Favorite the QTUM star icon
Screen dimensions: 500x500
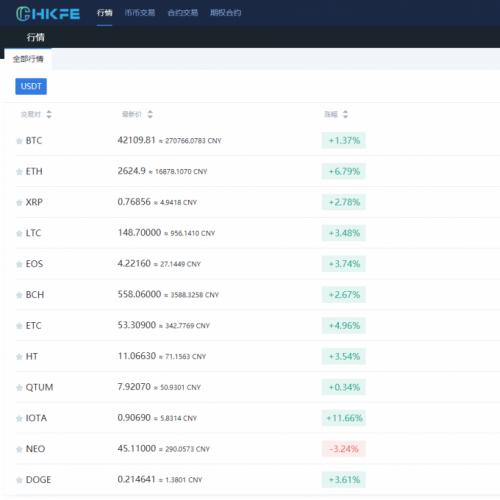[x=19, y=388]
